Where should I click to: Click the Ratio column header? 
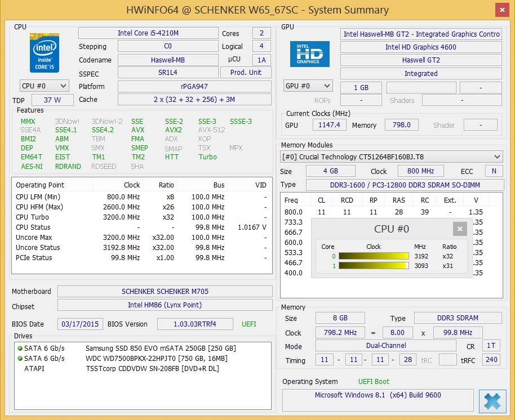point(160,185)
